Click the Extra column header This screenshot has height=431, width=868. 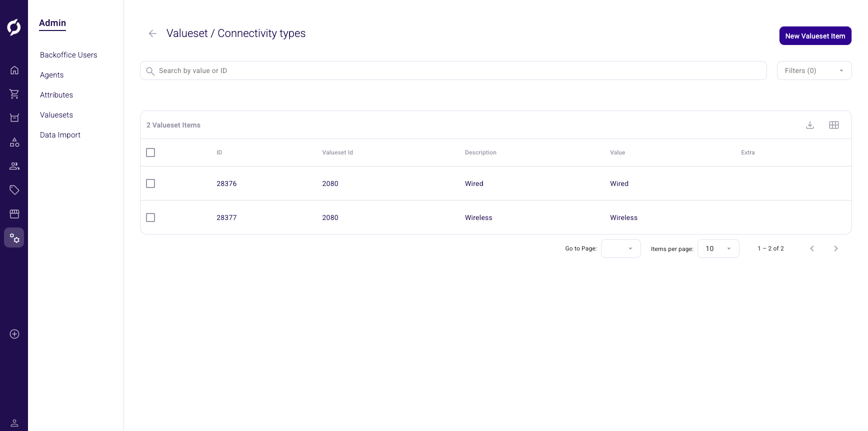[x=748, y=152]
